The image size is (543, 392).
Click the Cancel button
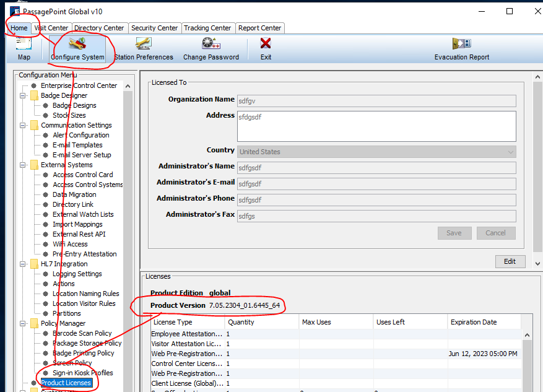point(495,233)
